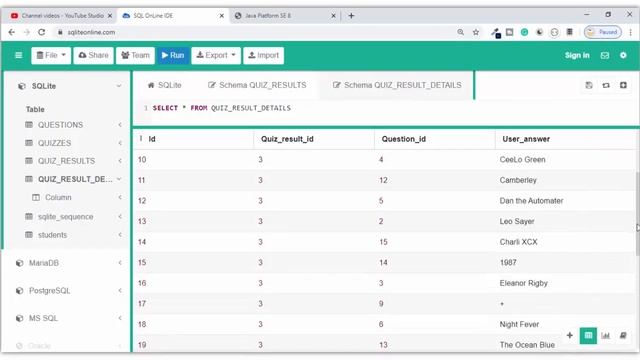Open a new browser tab
Screen dimensions: 640x360
(351, 16)
